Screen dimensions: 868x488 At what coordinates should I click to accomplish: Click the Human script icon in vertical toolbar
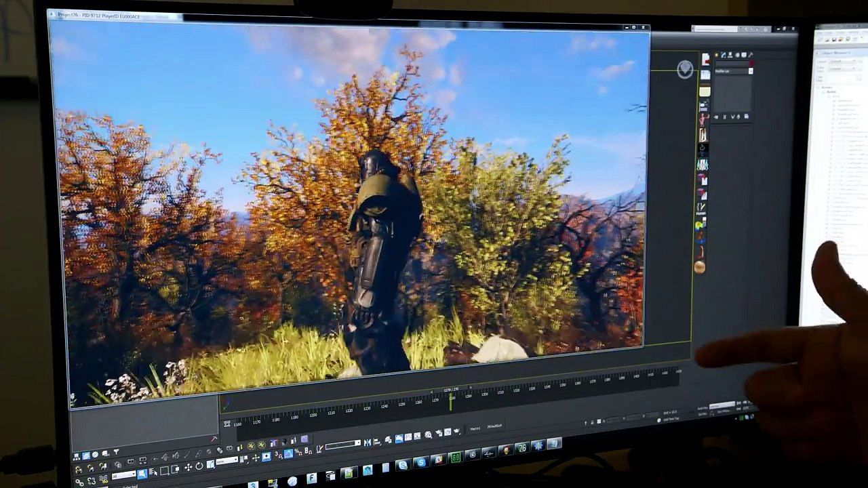pos(701,209)
